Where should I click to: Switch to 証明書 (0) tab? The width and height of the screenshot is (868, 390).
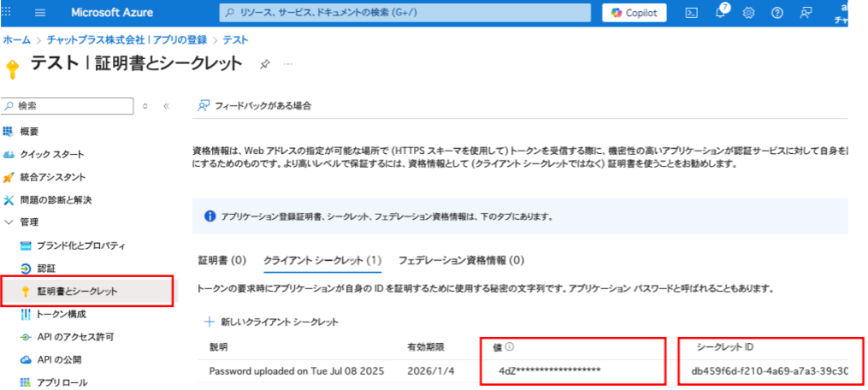click(222, 260)
